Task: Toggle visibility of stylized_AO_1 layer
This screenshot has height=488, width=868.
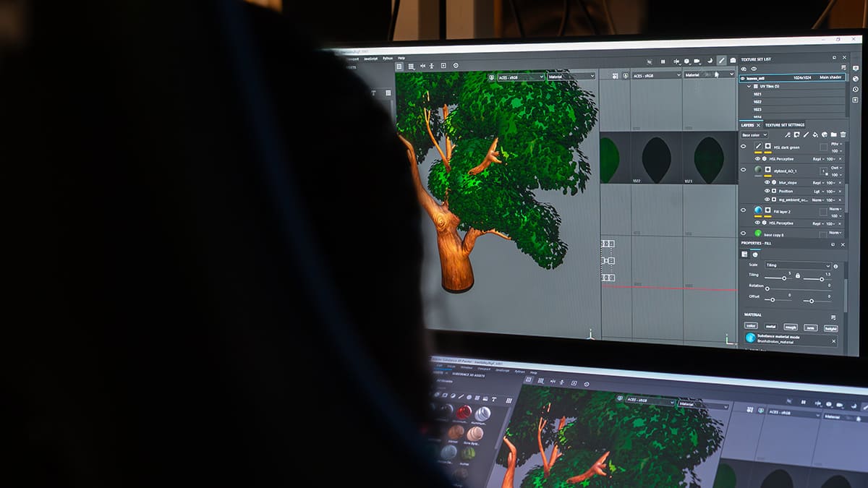Action: point(744,169)
